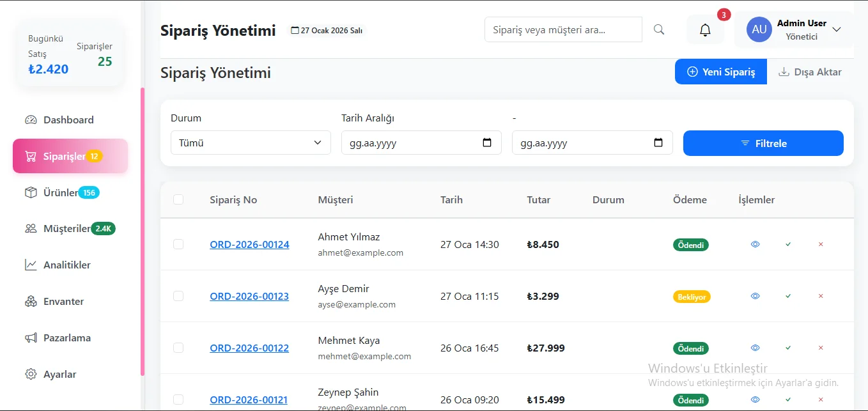
Task: Check the box for Mehmet Kaya order
Action: click(x=178, y=348)
